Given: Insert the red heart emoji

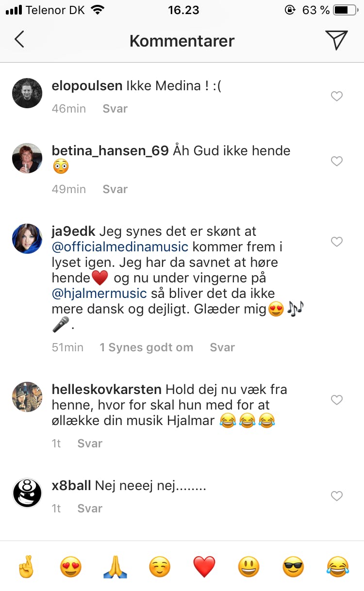Looking at the screenshot, I should click(204, 566).
